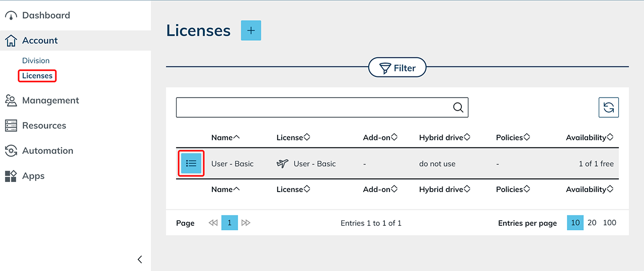This screenshot has width=644, height=271.
Task: Sort table by Hybrid drive column header
Action: click(x=444, y=137)
